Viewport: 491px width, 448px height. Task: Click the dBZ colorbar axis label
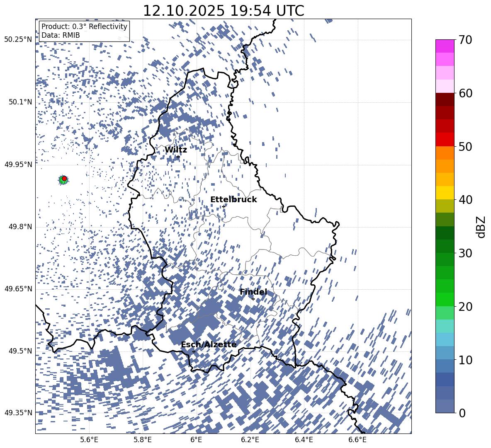click(x=481, y=227)
